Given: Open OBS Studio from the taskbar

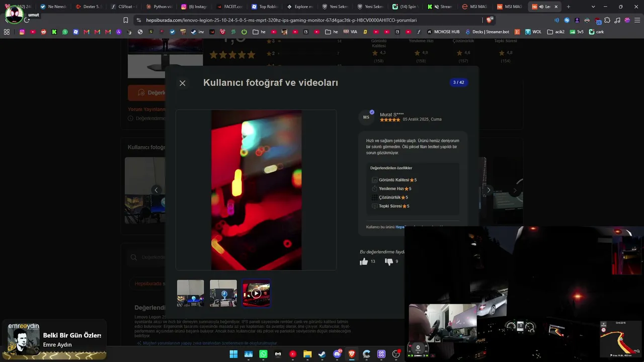Looking at the screenshot, I should pos(396,354).
